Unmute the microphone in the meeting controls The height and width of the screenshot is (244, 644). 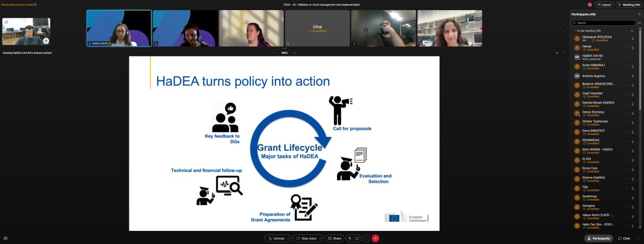point(277,238)
